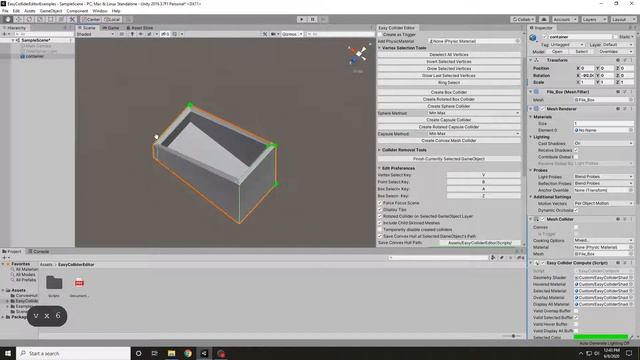Open Unity cloud services
Image resolution: width=640 pixels, height=360 pixels.
click(x=544, y=19)
